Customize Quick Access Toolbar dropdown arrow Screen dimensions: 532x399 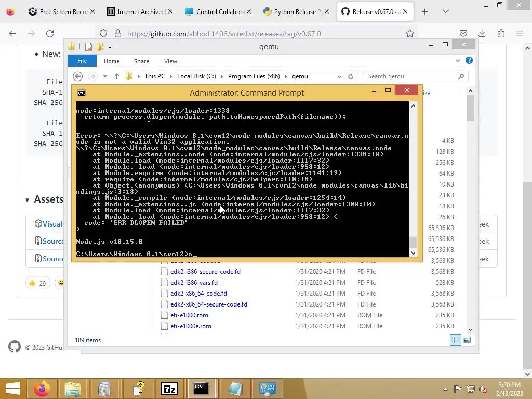tap(110, 47)
